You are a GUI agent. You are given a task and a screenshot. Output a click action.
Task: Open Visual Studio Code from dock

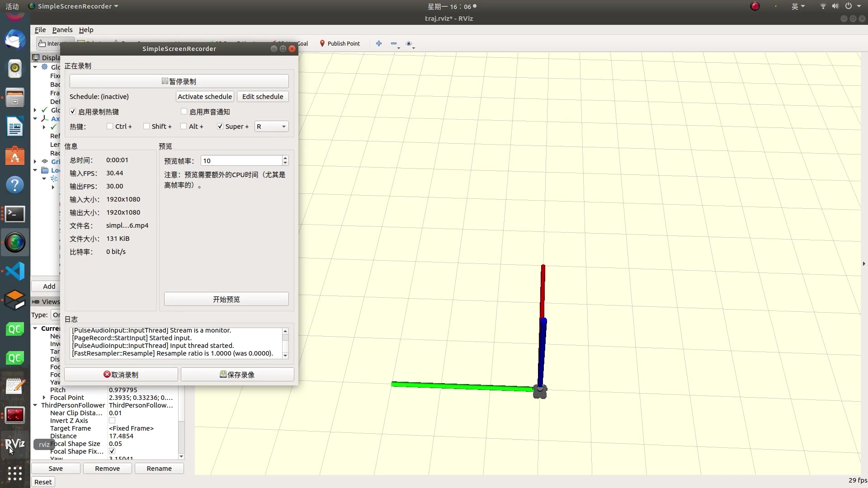click(15, 271)
